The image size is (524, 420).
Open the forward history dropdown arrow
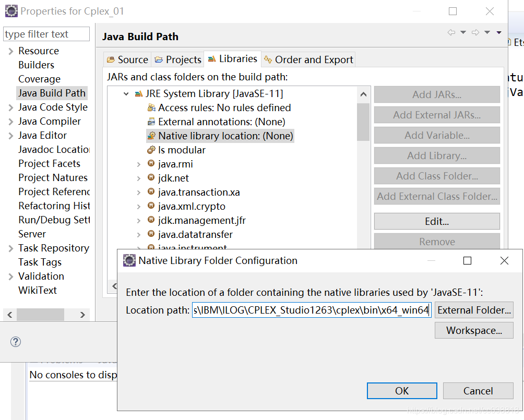pos(487,32)
